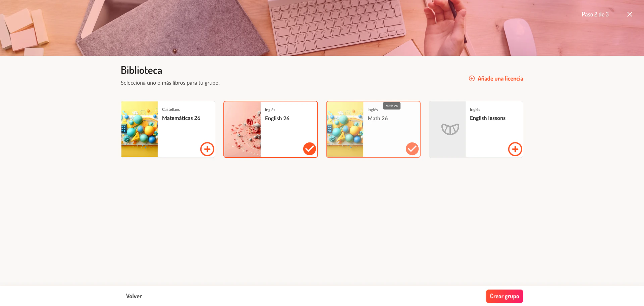Add Matemáticas 26 book with plus icon
The image size is (644, 306).
[x=207, y=149]
